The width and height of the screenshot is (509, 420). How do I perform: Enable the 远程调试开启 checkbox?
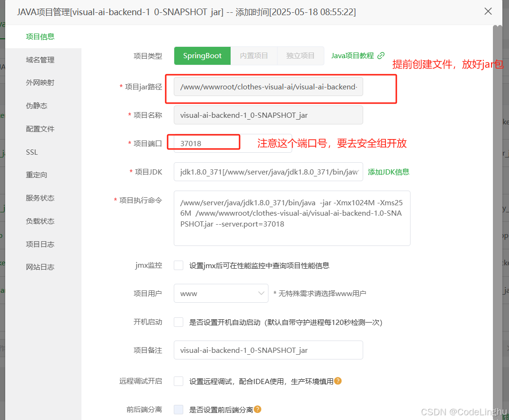pos(179,381)
